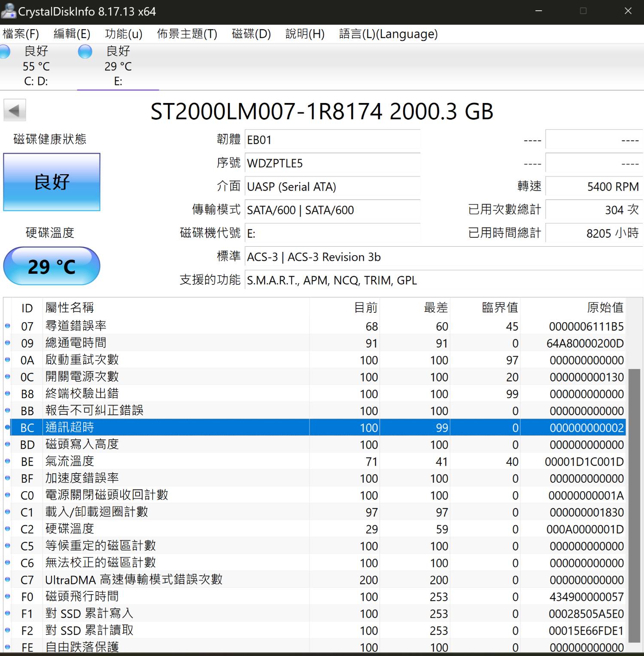Click the CrystalDiskInfo title bar app icon
The image size is (644, 656).
point(8,11)
